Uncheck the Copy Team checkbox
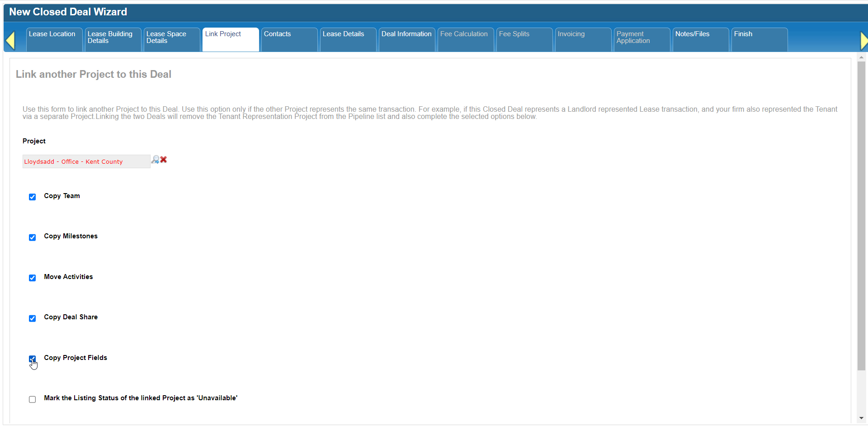 click(x=33, y=197)
